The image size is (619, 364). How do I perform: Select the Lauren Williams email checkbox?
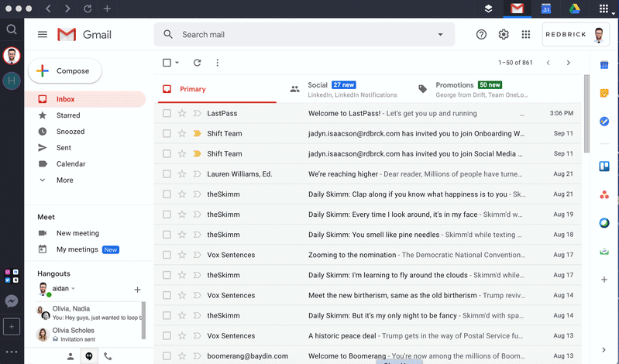coord(167,174)
